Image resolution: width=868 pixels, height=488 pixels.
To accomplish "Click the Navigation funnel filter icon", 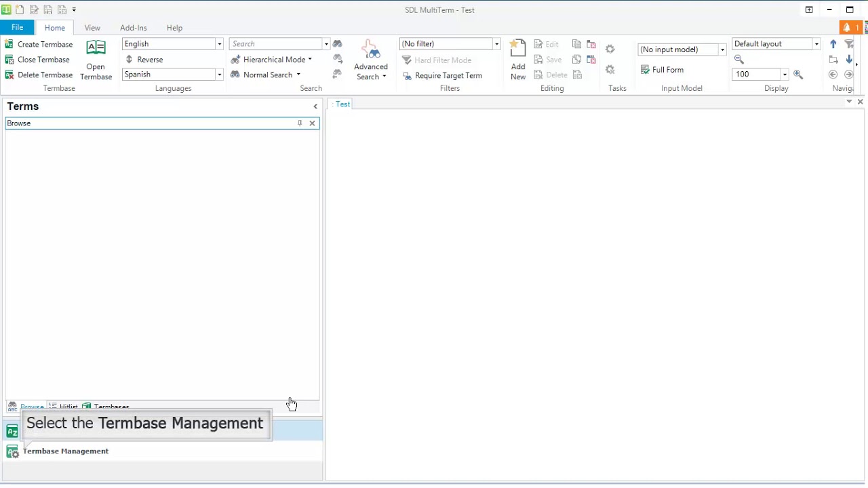I will coord(849,44).
